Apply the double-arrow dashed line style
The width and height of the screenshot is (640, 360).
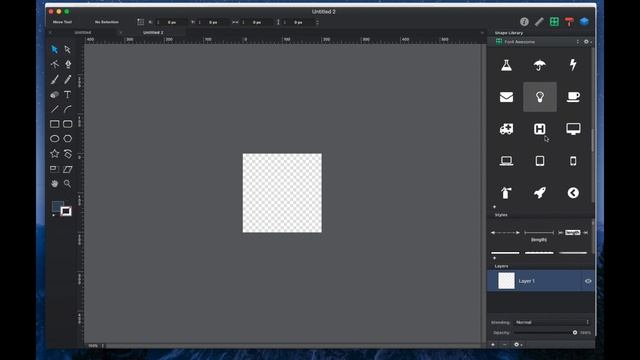click(x=505, y=233)
